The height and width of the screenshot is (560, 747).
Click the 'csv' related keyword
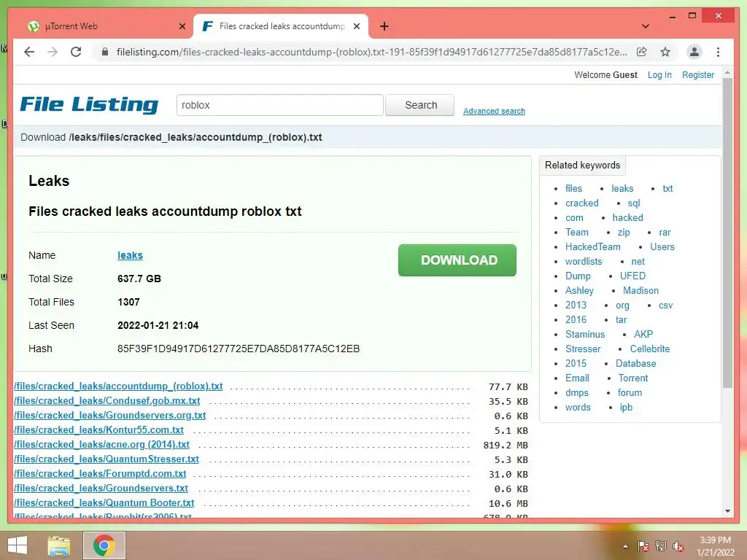tap(665, 306)
